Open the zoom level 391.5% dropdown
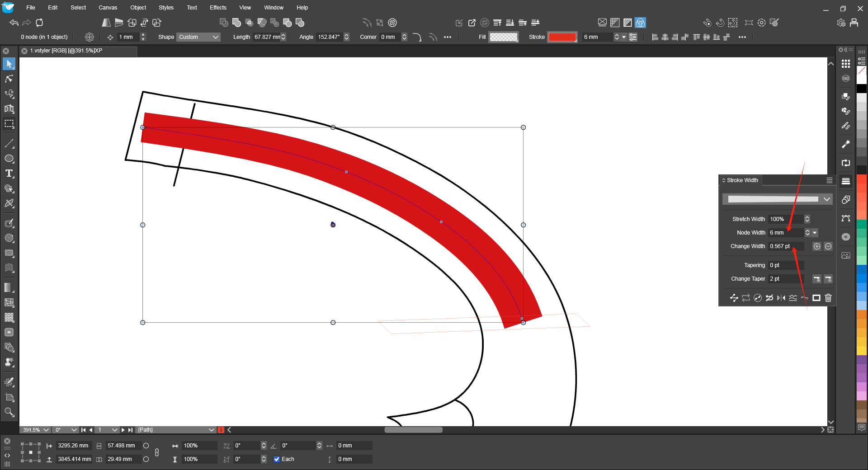 [46, 430]
